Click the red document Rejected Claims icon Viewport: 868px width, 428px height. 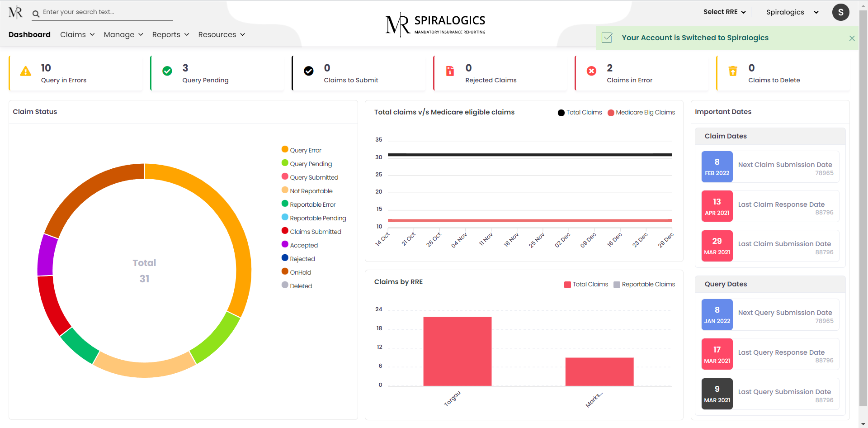point(450,71)
